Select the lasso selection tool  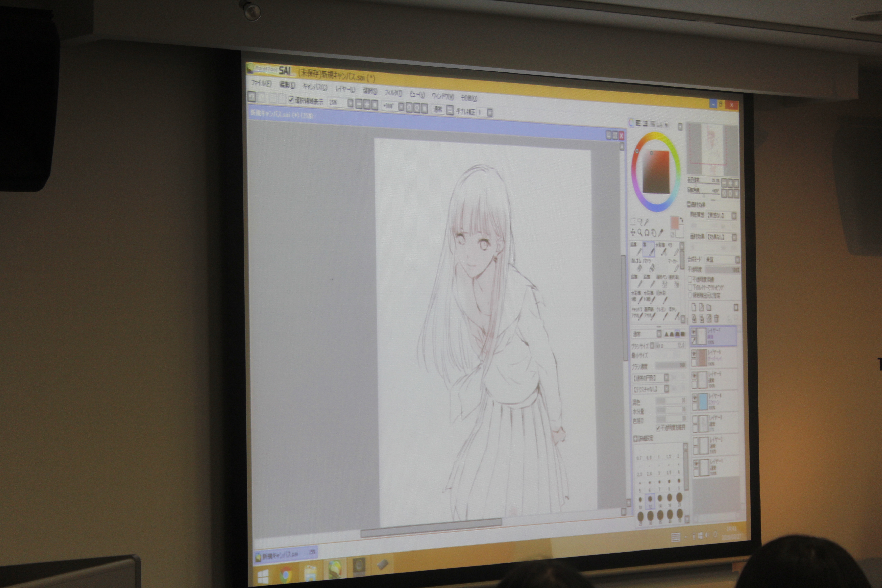coord(640,222)
